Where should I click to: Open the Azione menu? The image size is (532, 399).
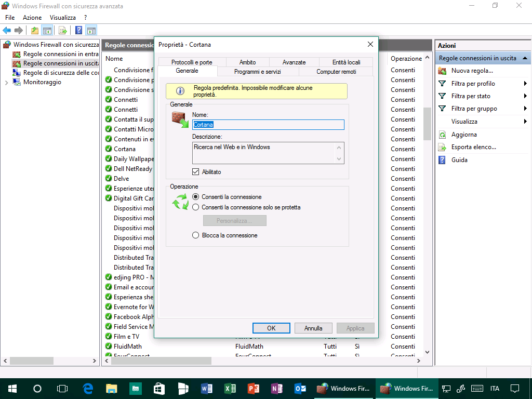(32, 18)
